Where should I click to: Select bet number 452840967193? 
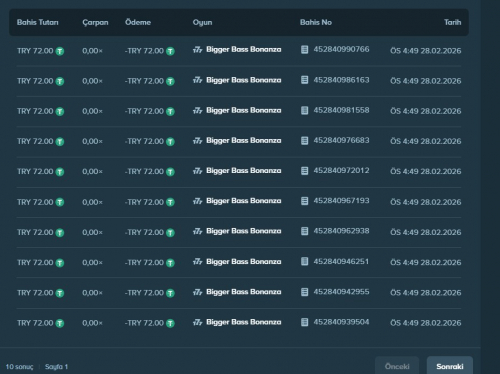tap(341, 201)
